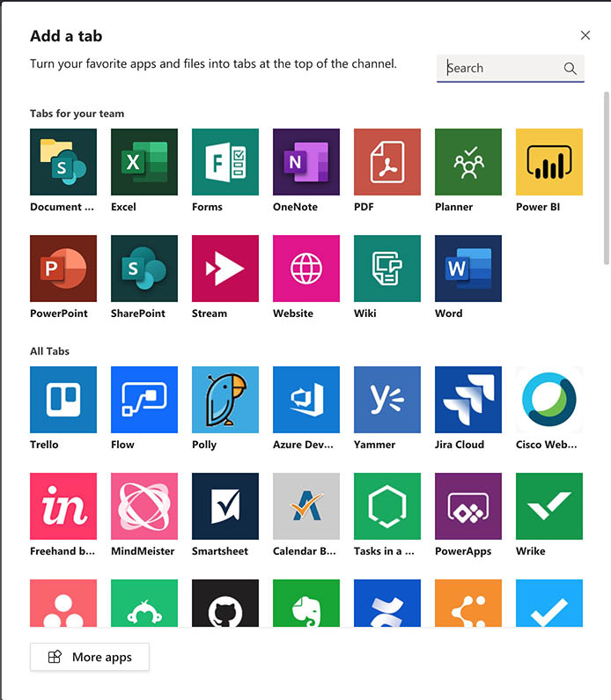
Task: Choose the PowerApps tile
Action: (x=468, y=506)
